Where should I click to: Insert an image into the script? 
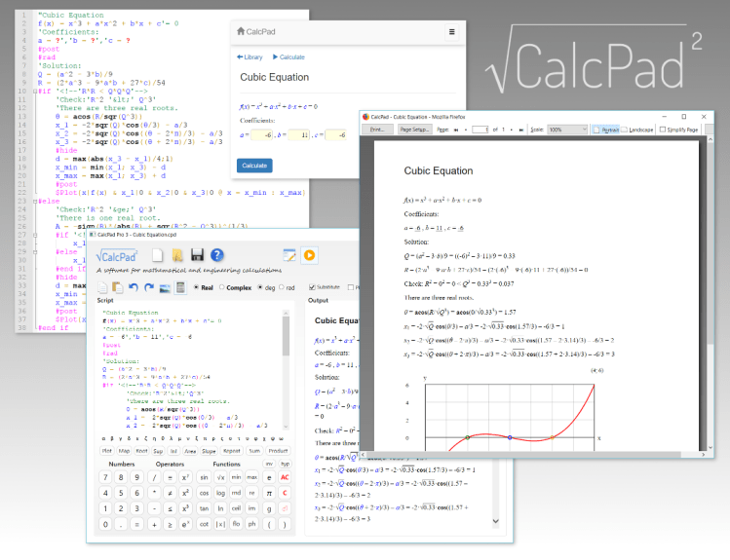pos(165,288)
